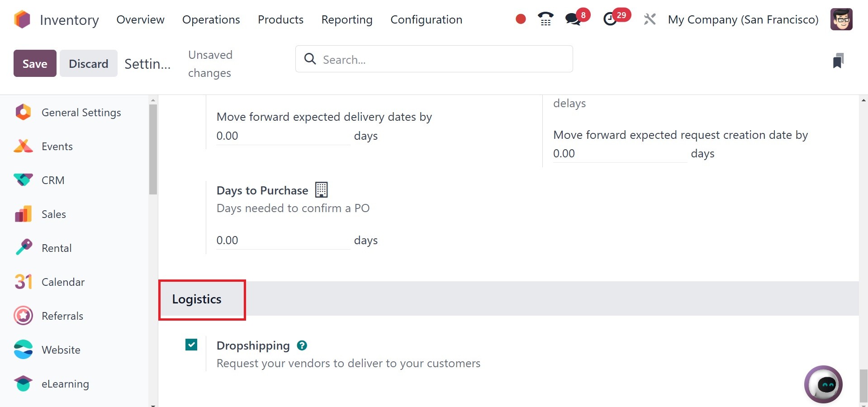Open the My Company (San Francisco) switcher

pos(743,19)
